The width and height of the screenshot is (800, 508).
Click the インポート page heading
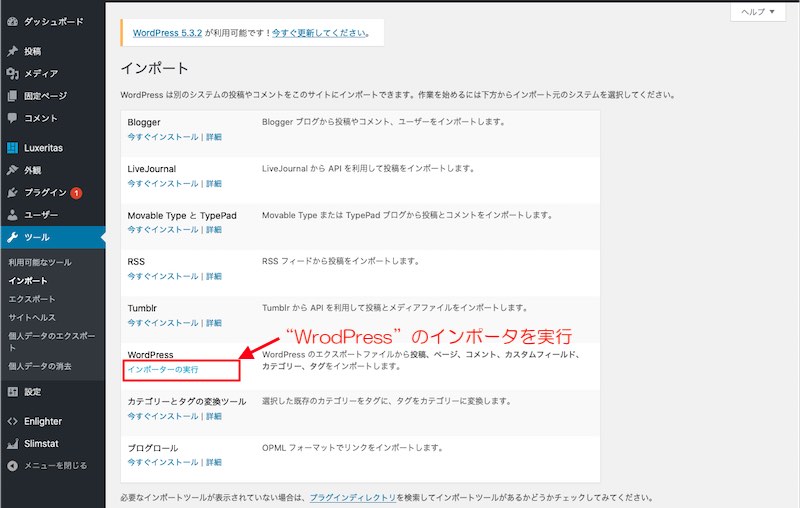pos(155,68)
